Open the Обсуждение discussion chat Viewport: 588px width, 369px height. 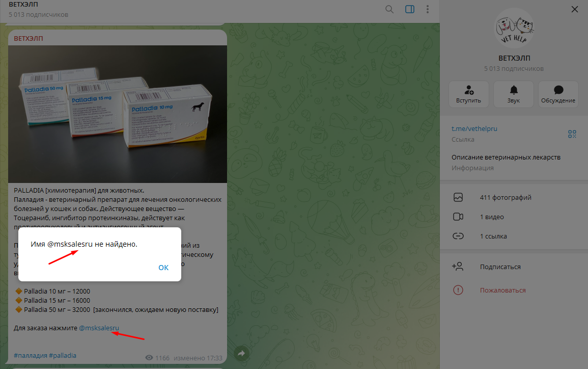pyautogui.click(x=558, y=94)
